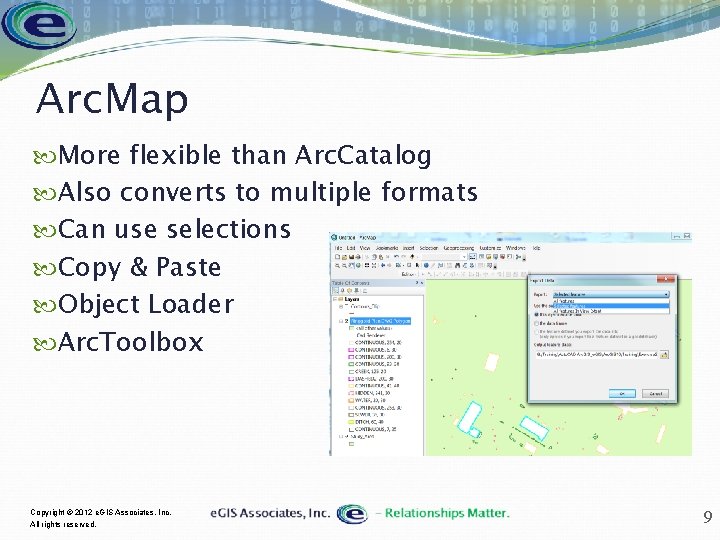Click the Add Data icon
The image size is (720, 540).
(x=412, y=257)
